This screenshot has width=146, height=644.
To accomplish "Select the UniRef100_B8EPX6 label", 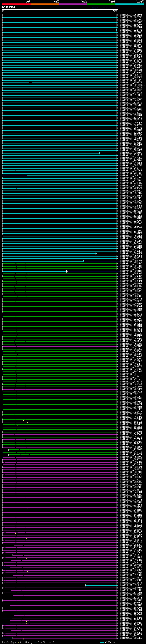I will point(131,422).
